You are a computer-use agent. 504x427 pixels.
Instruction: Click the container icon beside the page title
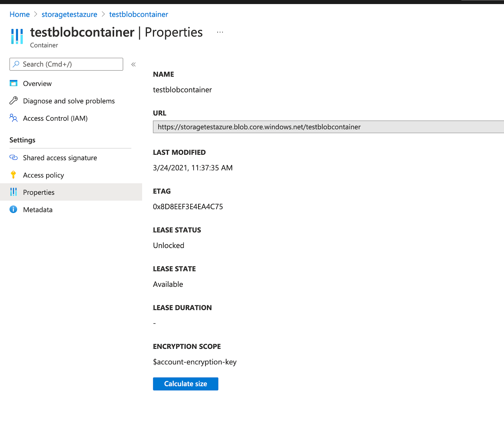(17, 37)
